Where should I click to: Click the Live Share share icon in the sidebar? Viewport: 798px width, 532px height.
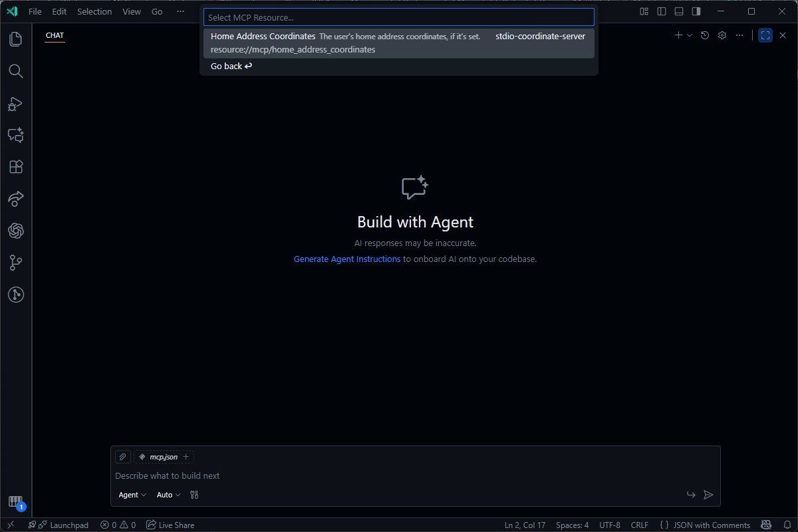point(15,199)
